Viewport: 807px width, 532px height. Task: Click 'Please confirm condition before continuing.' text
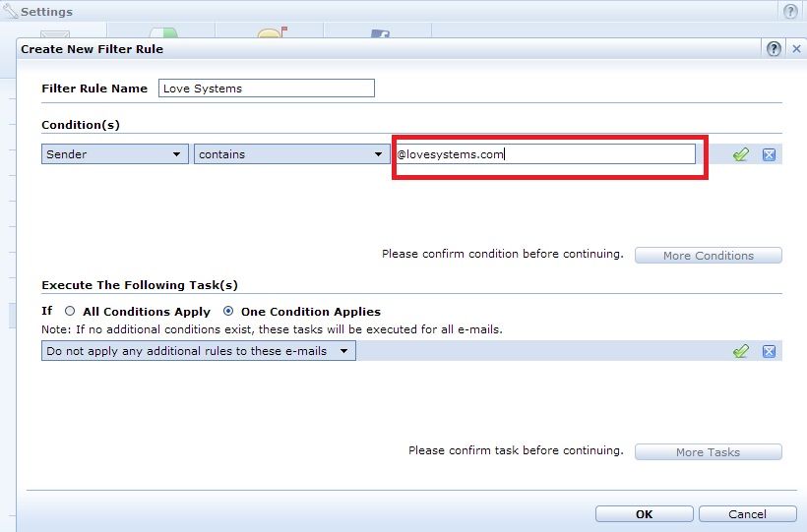(x=502, y=254)
